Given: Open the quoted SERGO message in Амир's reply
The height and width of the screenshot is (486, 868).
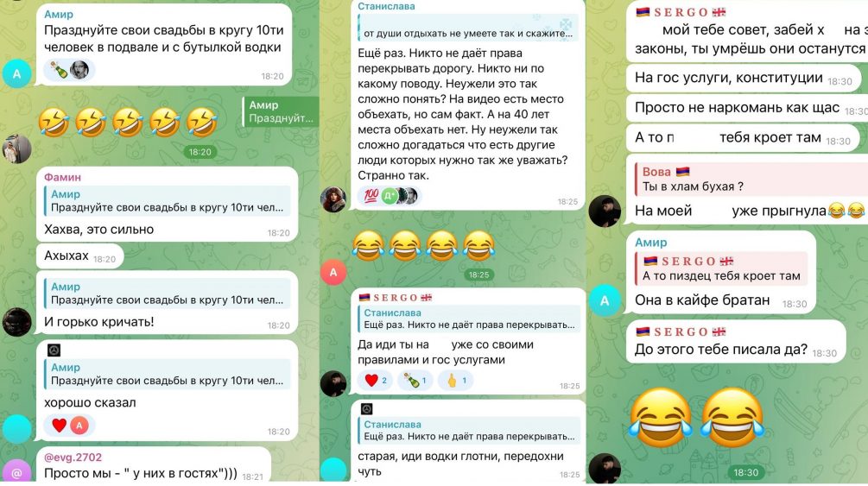Looking at the screenshot, I should pos(721,268).
